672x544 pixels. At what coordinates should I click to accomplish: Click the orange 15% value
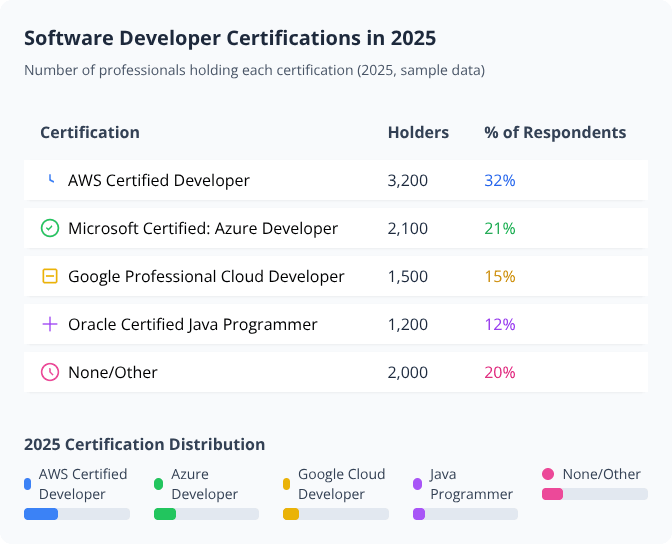pos(500,277)
